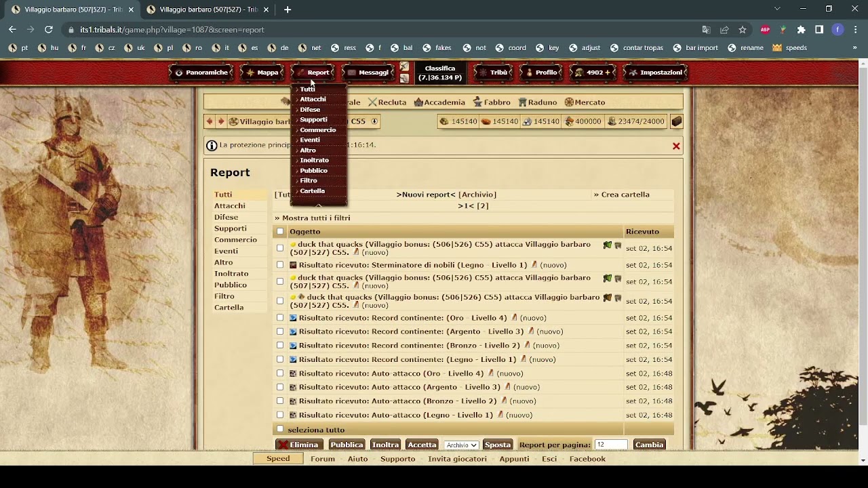Click the Fabbro anvil icon
This screenshot has height=488, width=868.
(477, 102)
